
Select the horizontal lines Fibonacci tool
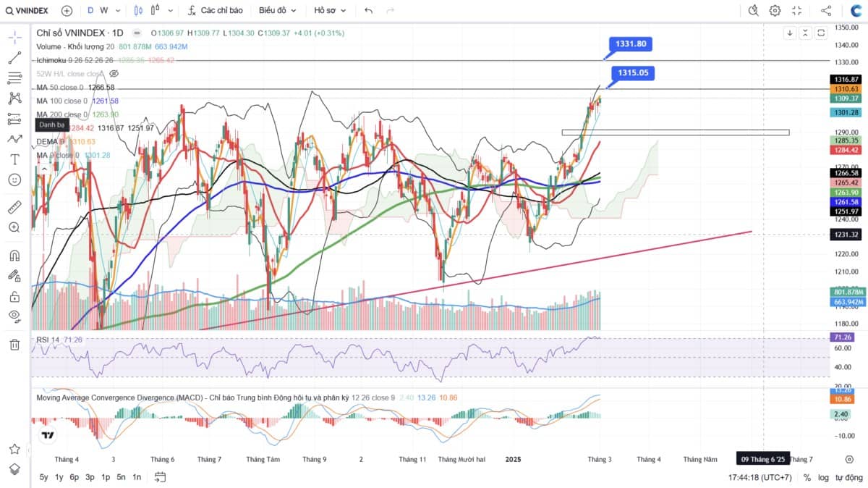[x=14, y=78]
